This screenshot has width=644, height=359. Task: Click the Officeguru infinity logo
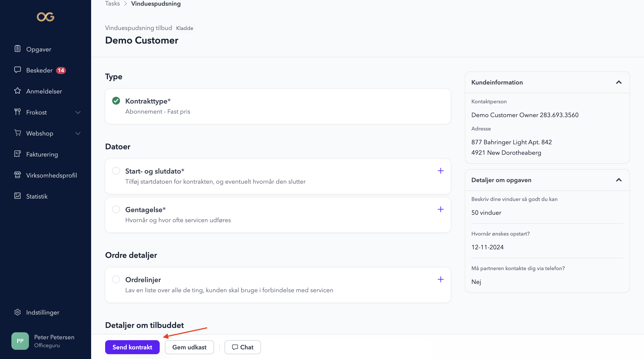(46, 17)
